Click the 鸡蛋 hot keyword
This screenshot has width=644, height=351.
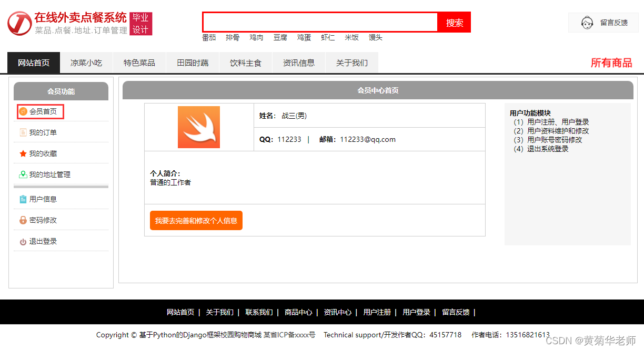[304, 37]
